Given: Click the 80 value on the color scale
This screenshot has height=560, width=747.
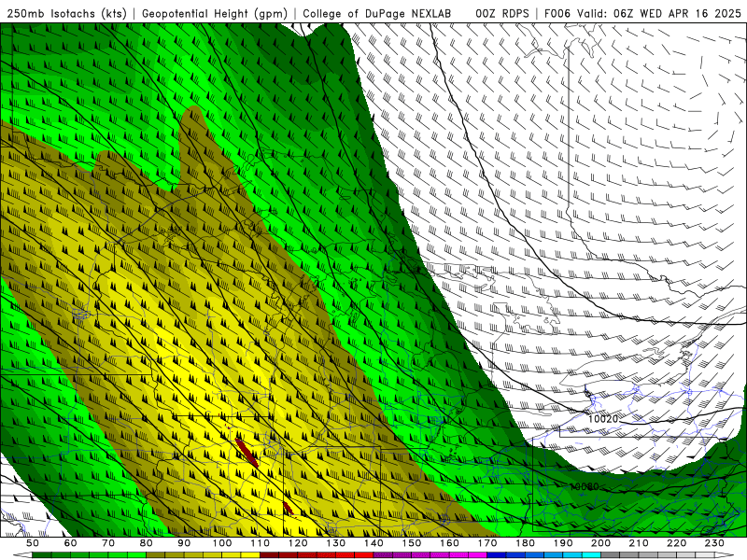Looking at the screenshot, I should coord(147,543).
